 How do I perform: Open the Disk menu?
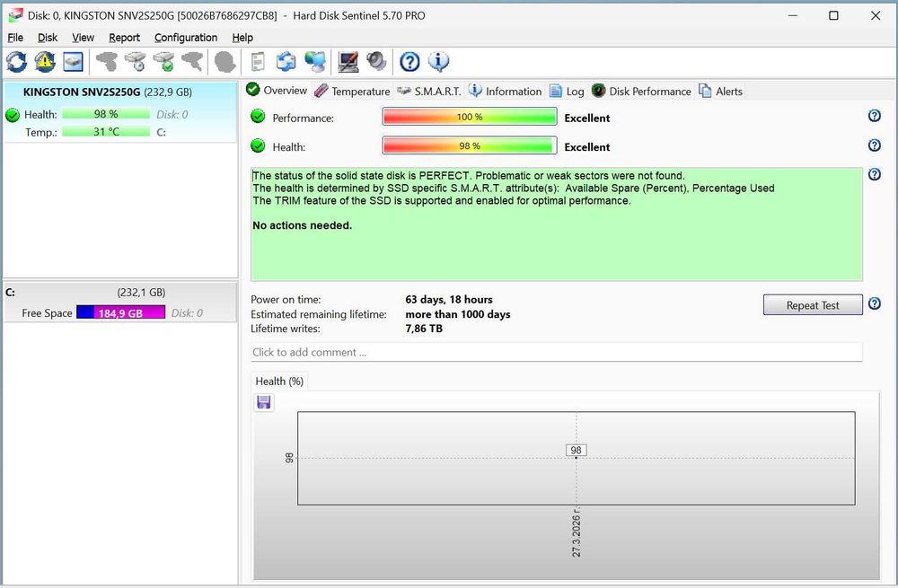[48, 38]
